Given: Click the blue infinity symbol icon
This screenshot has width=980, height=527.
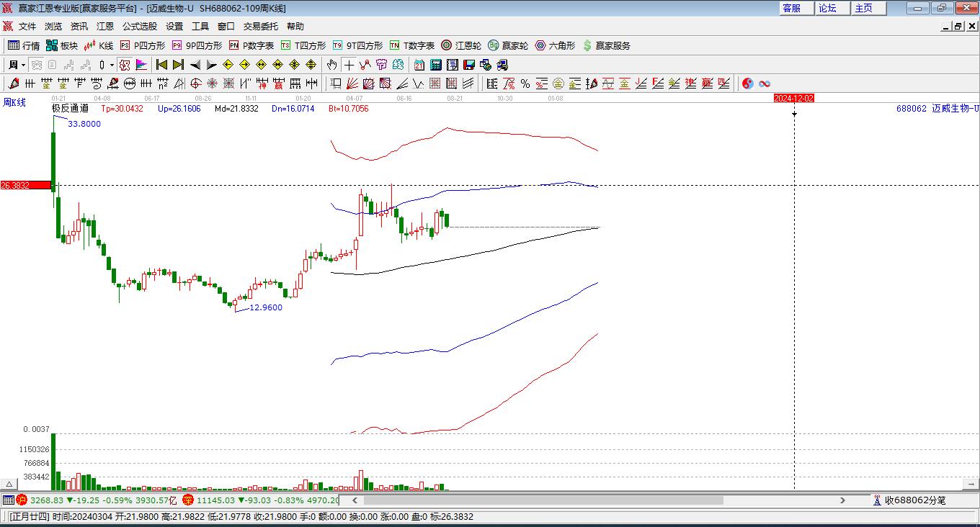Looking at the screenshot, I should [x=765, y=84].
